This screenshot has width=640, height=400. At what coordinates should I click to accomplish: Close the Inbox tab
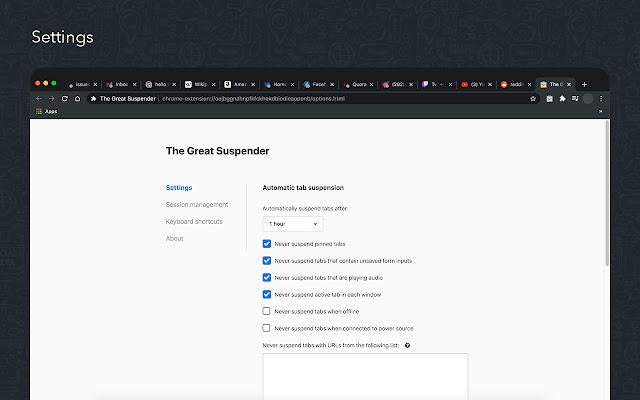(x=134, y=84)
